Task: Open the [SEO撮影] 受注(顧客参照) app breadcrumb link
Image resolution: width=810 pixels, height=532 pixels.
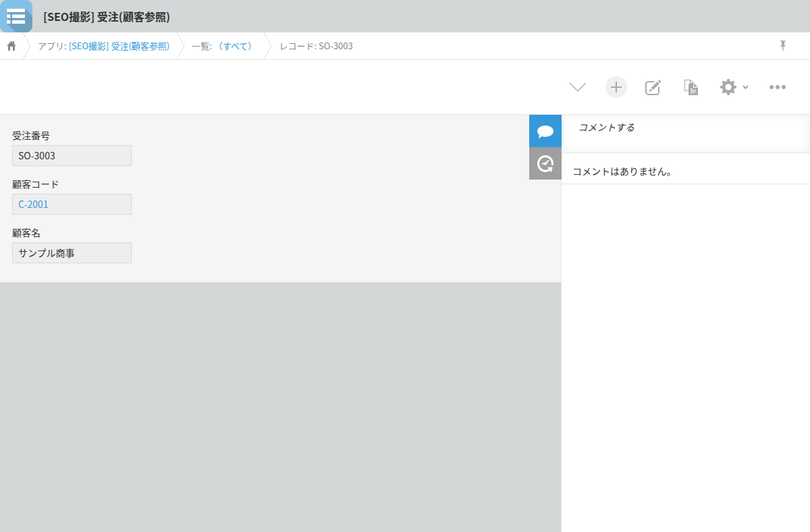Action: pyautogui.click(x=119, y=46)
